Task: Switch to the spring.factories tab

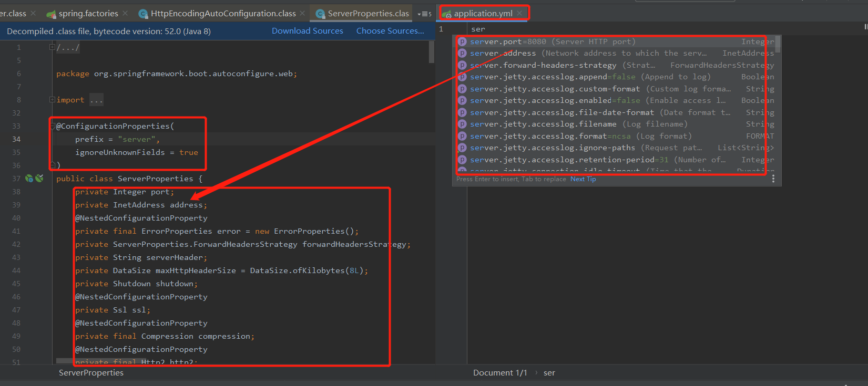Action: pyautogui.click(x=88, y=13)
